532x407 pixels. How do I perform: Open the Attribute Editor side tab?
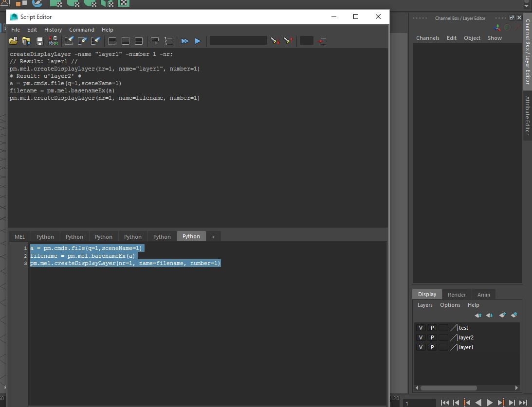pos(527,116)
